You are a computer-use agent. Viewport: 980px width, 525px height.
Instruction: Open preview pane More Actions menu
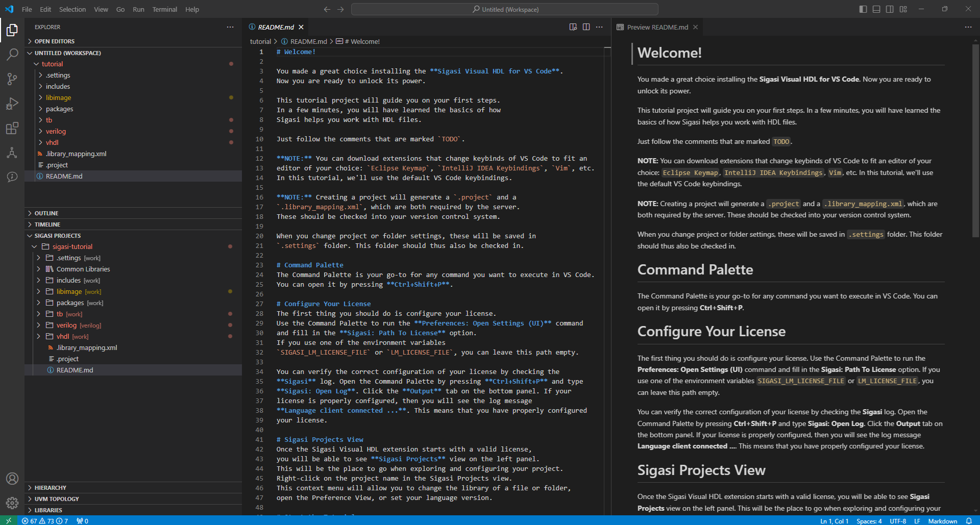968,27
